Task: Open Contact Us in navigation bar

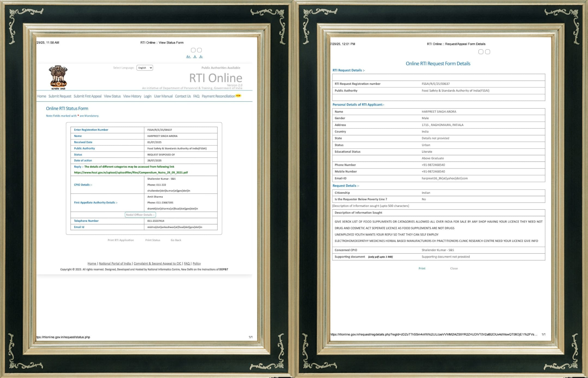Action: pos(183,96)
